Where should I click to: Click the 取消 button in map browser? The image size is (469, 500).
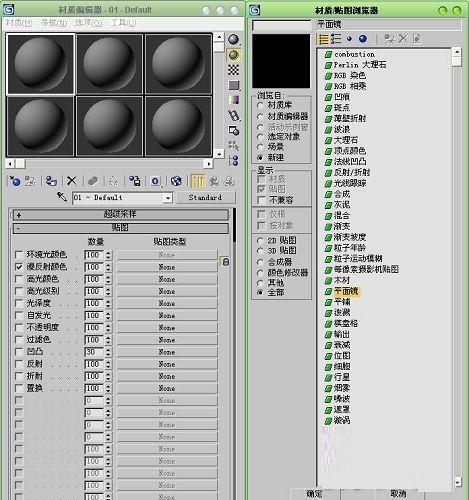(398, 494)
